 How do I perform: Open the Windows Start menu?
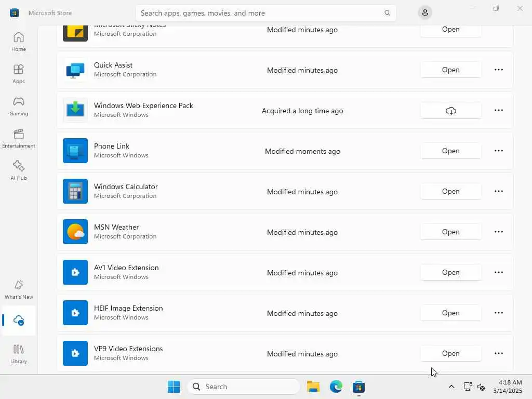[174, 387]
